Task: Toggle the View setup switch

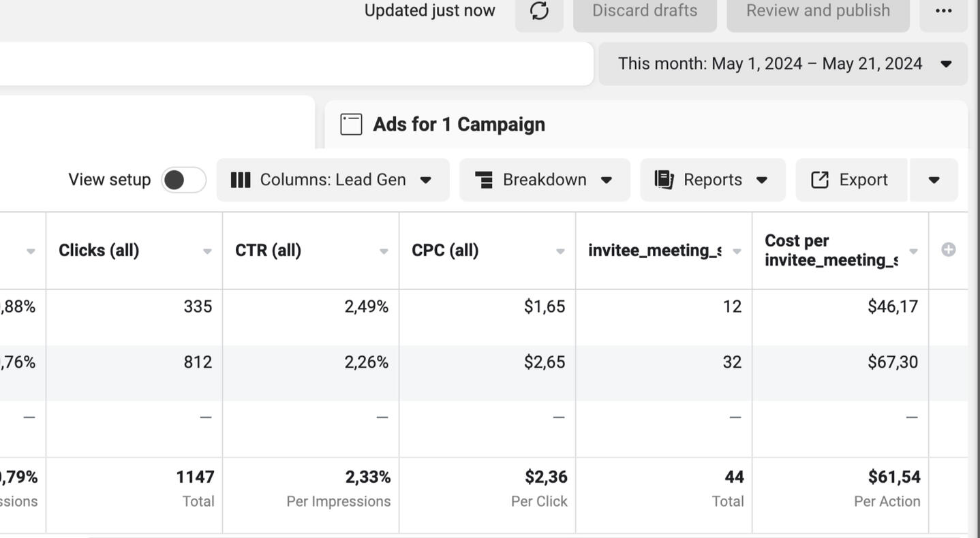Action: tap(183, 180)
